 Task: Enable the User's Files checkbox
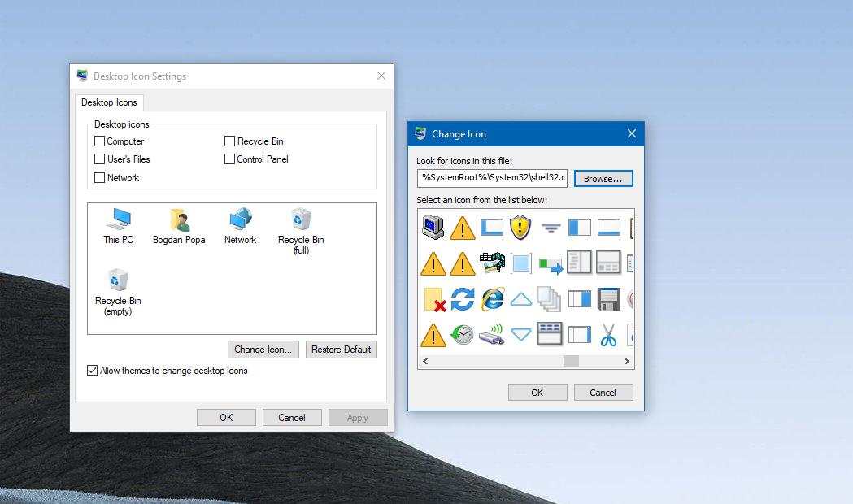point(99,159)
